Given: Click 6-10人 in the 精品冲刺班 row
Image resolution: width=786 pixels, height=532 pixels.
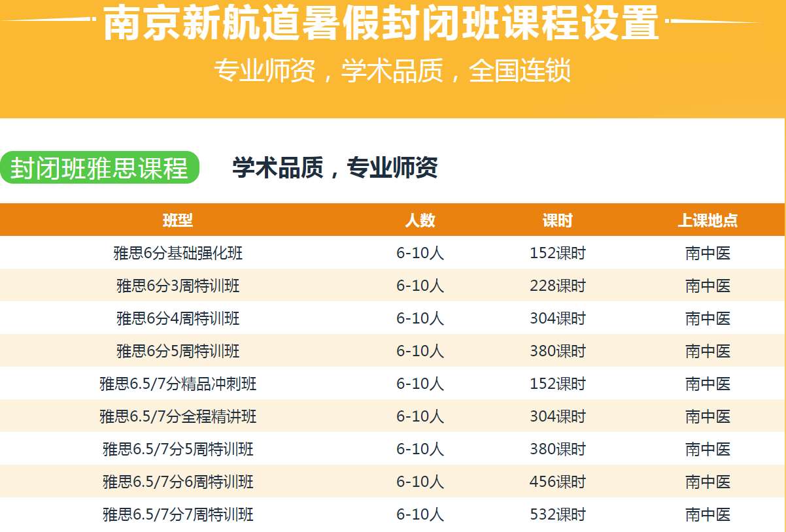Looking at the screenshot, I should 420,384.
